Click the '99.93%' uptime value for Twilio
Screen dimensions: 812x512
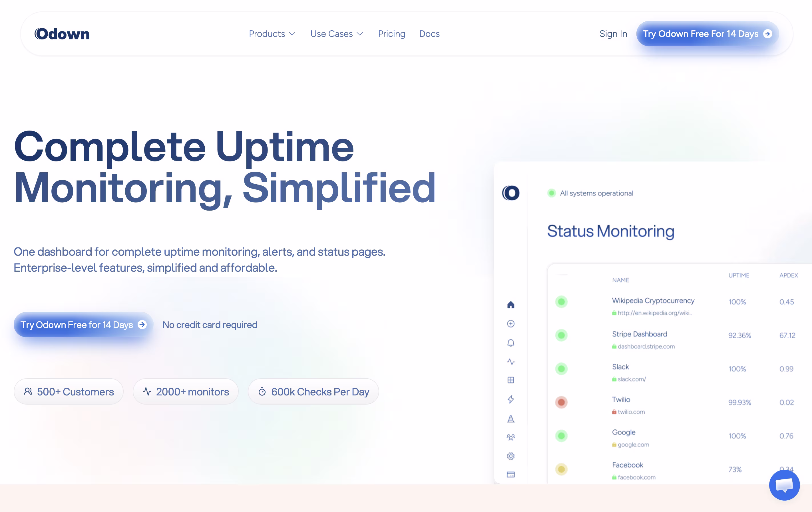click(x=739, y=402)
